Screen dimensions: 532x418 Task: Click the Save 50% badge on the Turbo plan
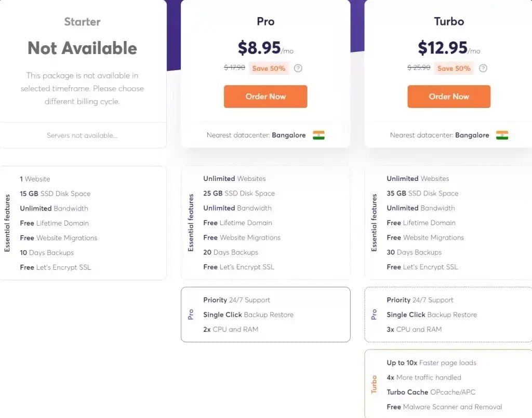tap(454, 68)
